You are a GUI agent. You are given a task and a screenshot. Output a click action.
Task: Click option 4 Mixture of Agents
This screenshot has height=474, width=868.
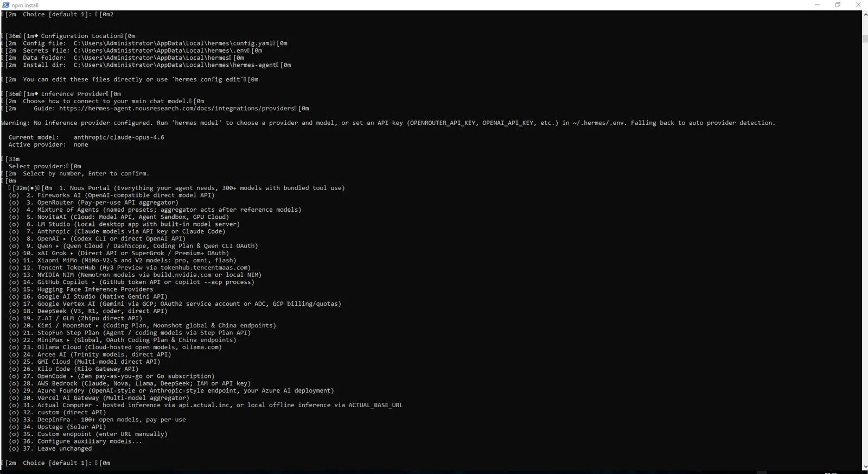click(x=155, y=210)
